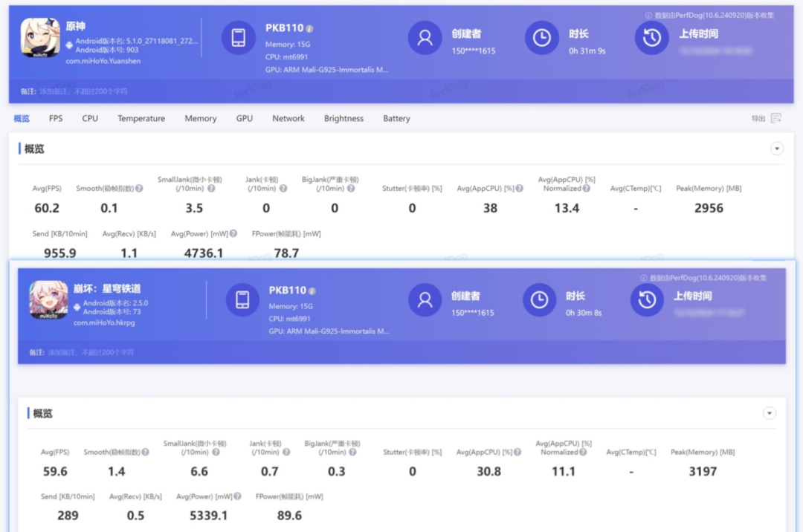This screenshot has height=532, width=803.
Task: Click the Genshin Impact (原神) app thumbnail
Action: tap(40, 38)
